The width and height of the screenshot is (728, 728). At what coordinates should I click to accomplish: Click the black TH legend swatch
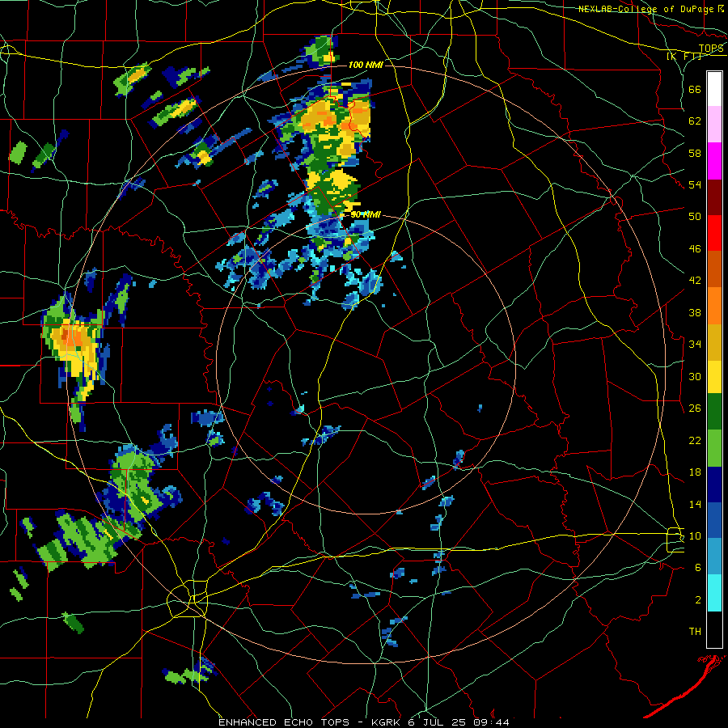(x=714, y=629)
